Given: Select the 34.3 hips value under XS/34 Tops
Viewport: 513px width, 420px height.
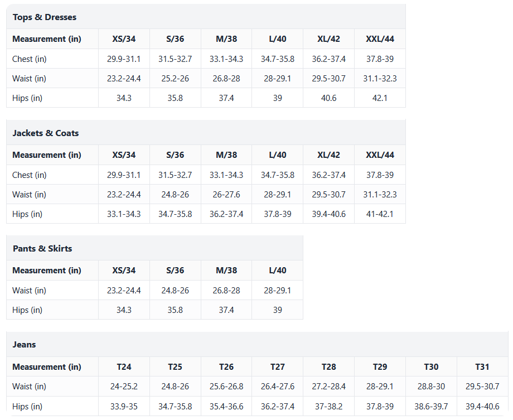Looking at the screenshot, I should click(x=124, y=98).
